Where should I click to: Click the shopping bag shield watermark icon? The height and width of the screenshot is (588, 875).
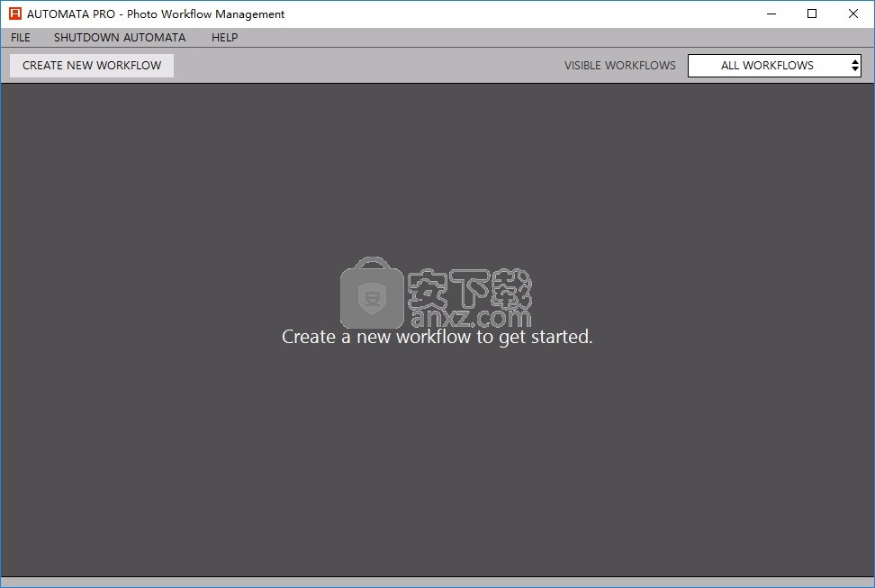(371, 294)
